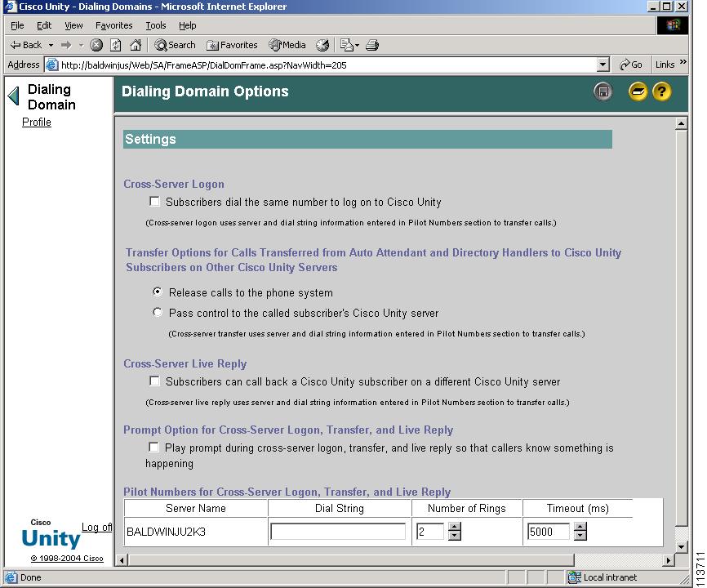The width and height of the screenshot is (707, 588).
Task: Open the Search toolbar button
Action: click(x=175, y=45)
